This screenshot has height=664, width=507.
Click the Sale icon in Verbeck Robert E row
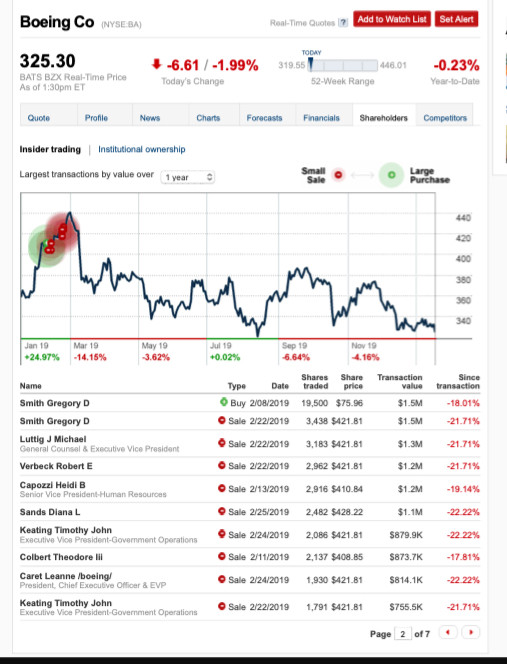pyautogui.click(x=222, y=465)
